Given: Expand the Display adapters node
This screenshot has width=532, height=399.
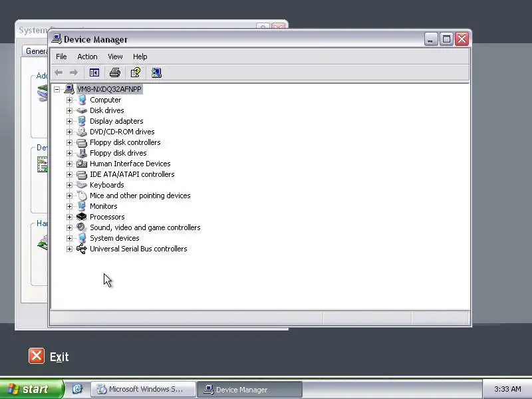Looking at the screenshot, I should (70, 121).
